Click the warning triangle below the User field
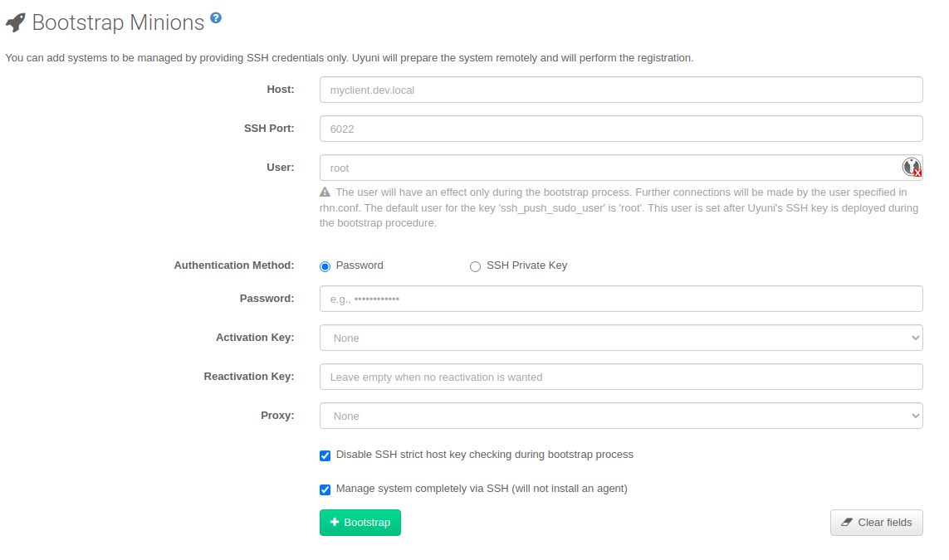 point(325,192)
